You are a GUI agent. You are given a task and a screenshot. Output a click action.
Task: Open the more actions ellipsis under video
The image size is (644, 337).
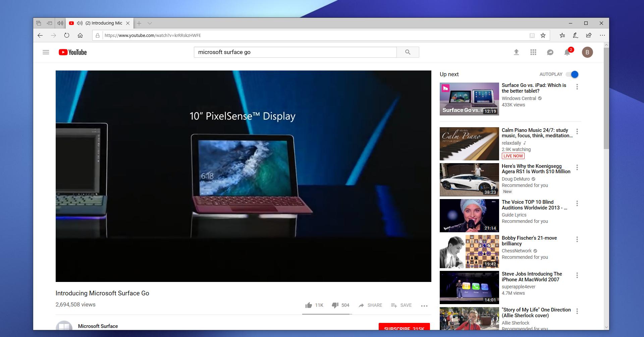424,306
